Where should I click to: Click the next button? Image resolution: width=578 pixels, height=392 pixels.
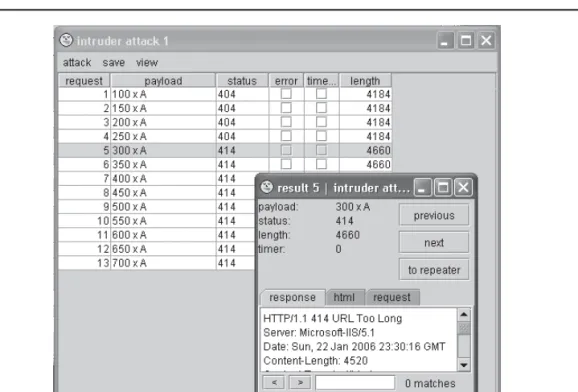[434, 243]
